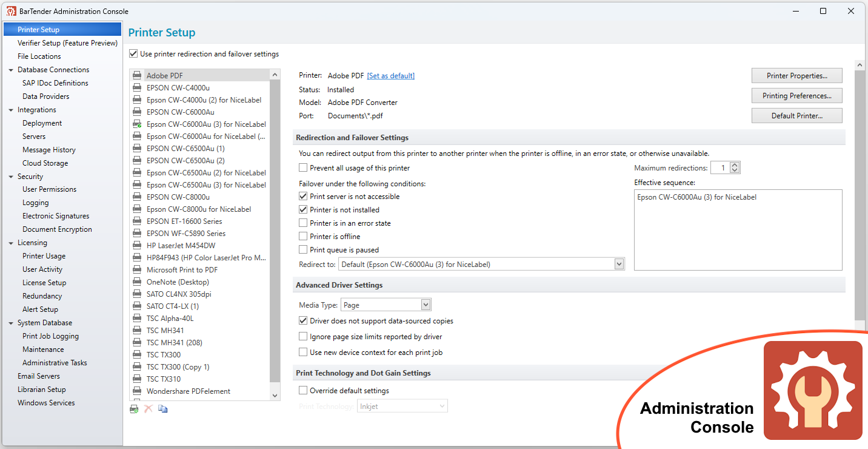Open the Alert Setup page
Image resolution: width=868 pixels, height=449 pixels.
41,309
